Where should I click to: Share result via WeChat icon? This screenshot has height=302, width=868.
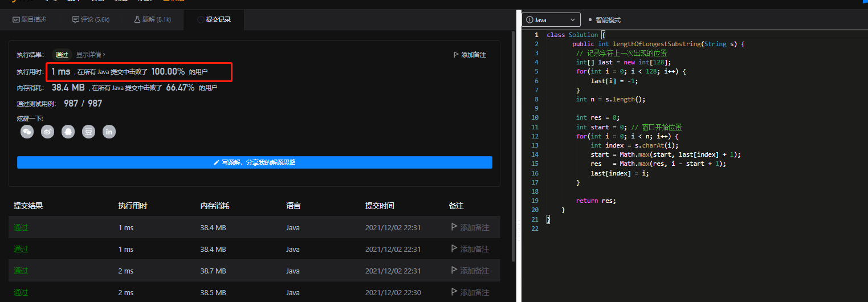pyautogui.click(x=27, y=132)
